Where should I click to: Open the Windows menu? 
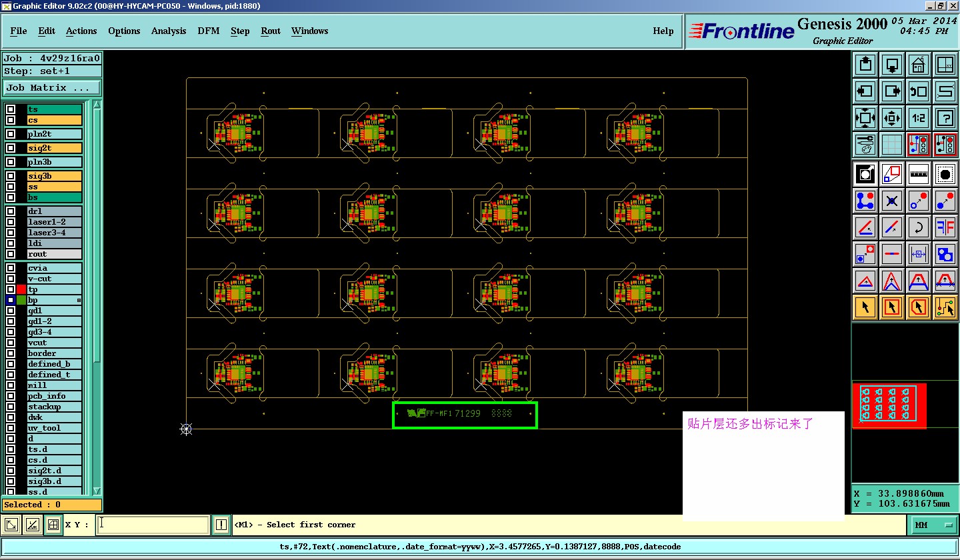(310, 31)
